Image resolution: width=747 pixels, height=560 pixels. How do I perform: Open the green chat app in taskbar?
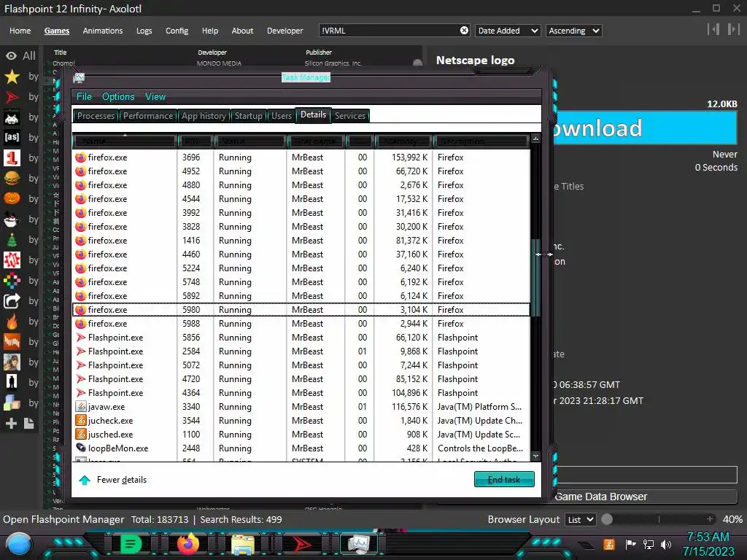131,544
